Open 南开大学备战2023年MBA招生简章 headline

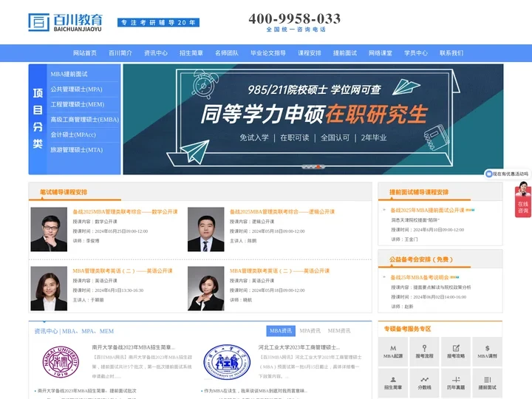coord(133,347)
